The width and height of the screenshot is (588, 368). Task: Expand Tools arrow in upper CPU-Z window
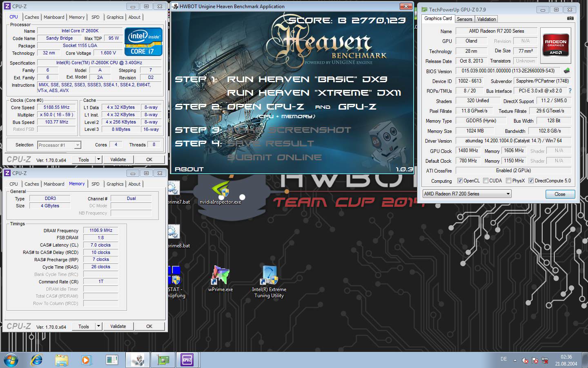point(98,159)
